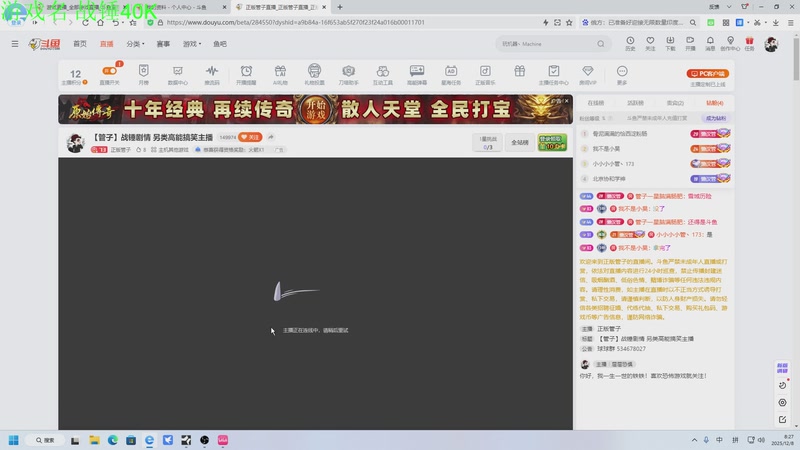This screenshot has height=450, width=800.
Task: Expand the 游戏 games dropdown
Action: (192, 44)
